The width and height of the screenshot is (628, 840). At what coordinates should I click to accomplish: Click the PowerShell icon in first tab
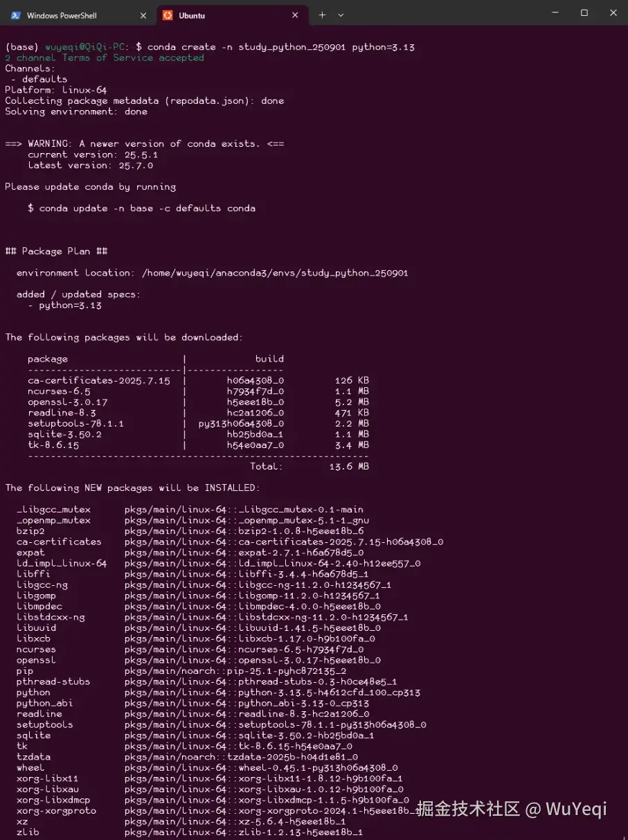pyautogui.click(x=16, y=15)
